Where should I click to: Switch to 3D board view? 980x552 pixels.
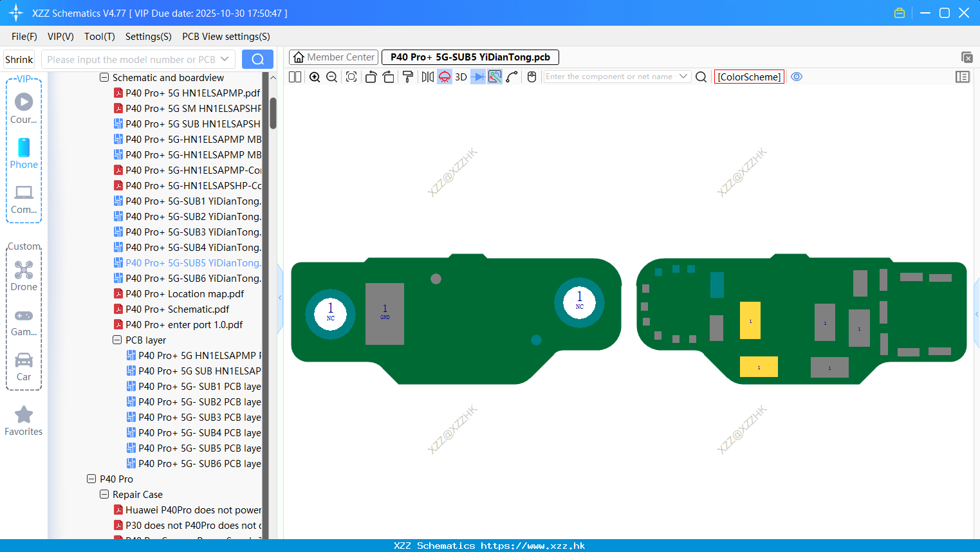(x=461, y=77)
